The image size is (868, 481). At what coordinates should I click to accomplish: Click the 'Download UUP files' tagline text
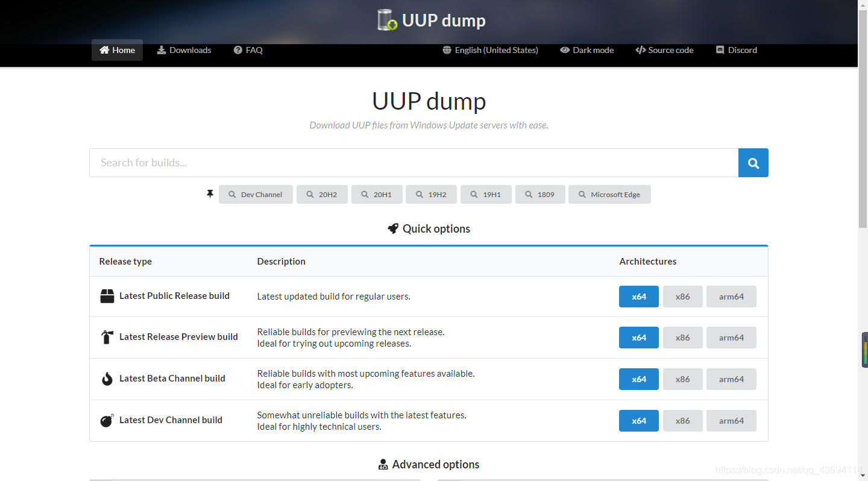[429, 125]
